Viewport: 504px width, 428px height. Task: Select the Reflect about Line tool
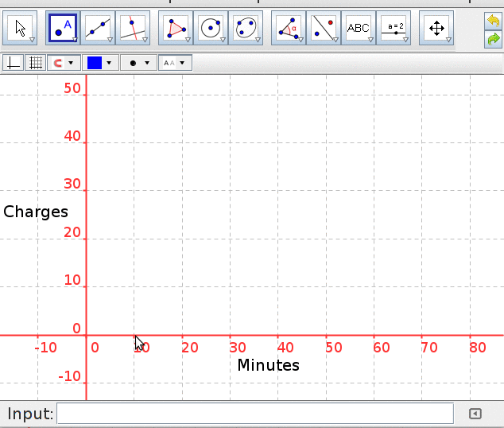(x=323, y=28)
